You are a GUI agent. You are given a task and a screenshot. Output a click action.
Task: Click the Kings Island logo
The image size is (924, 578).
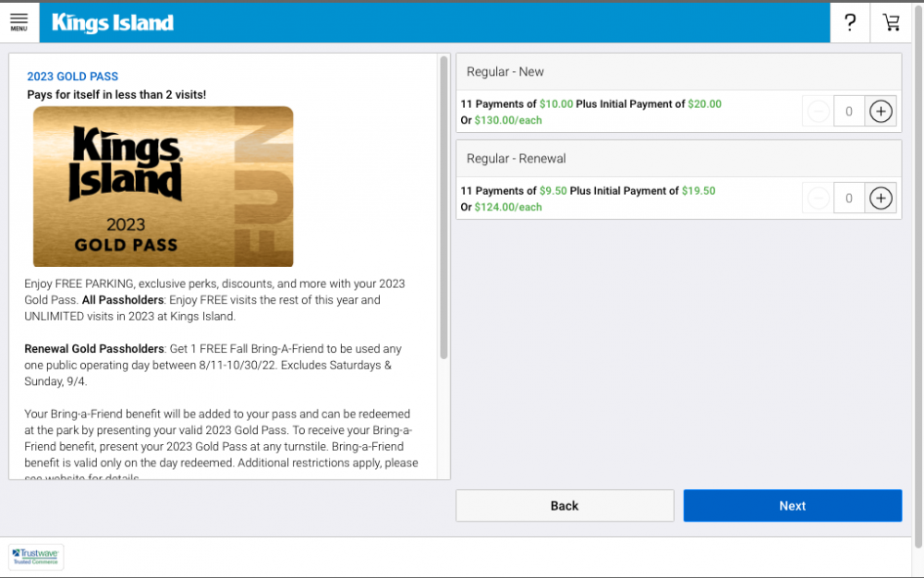pyautogui.click(x=113, y=23)
